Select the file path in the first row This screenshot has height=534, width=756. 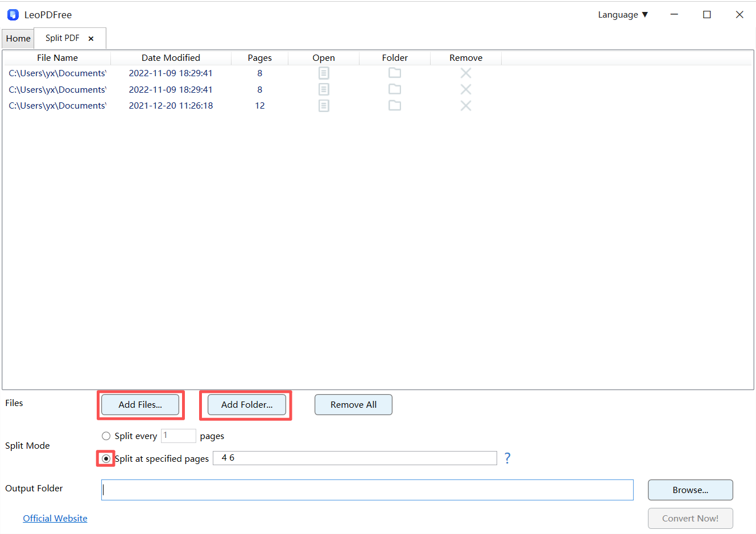click(x=57, y=73)
